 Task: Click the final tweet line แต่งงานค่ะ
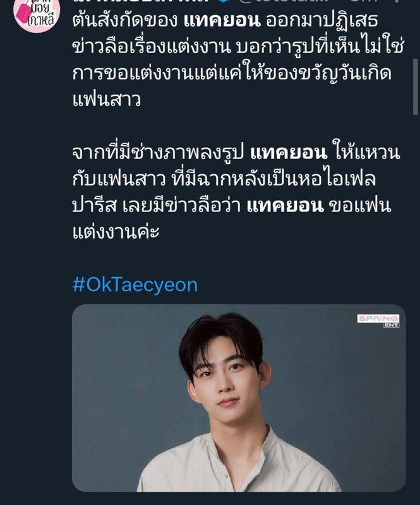pyautogui.click(x=116, y=232)
